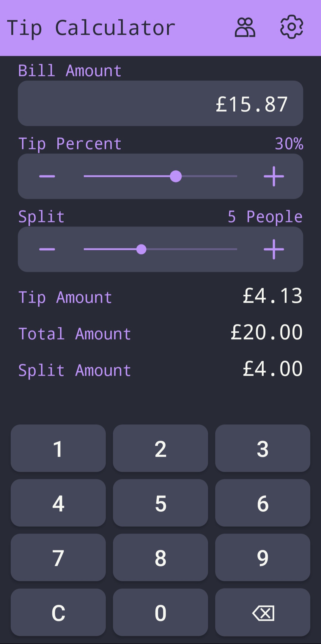This screenshot has width=321, height=644.
Task: Hit the 3 key
Action: tap(263, 448)
